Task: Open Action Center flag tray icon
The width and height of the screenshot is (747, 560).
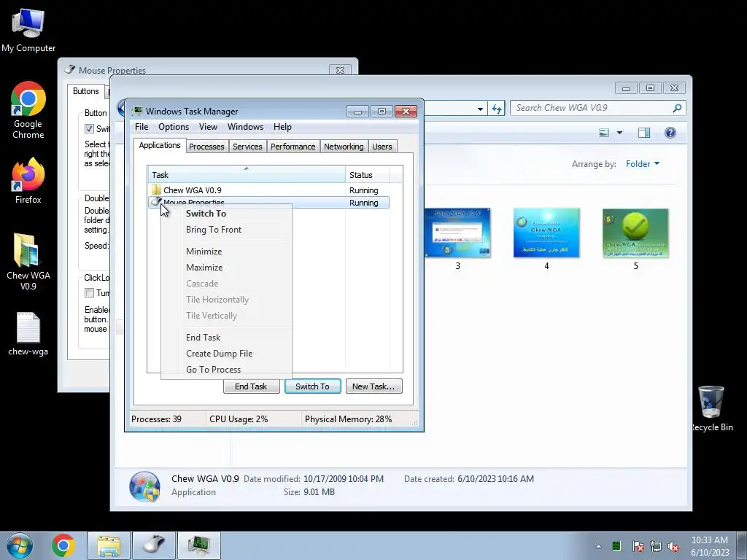Action: point(638,546)
